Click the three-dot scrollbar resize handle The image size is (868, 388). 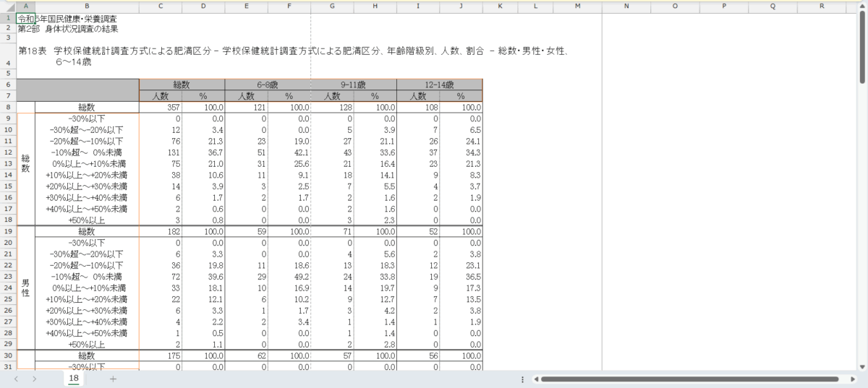522,379
